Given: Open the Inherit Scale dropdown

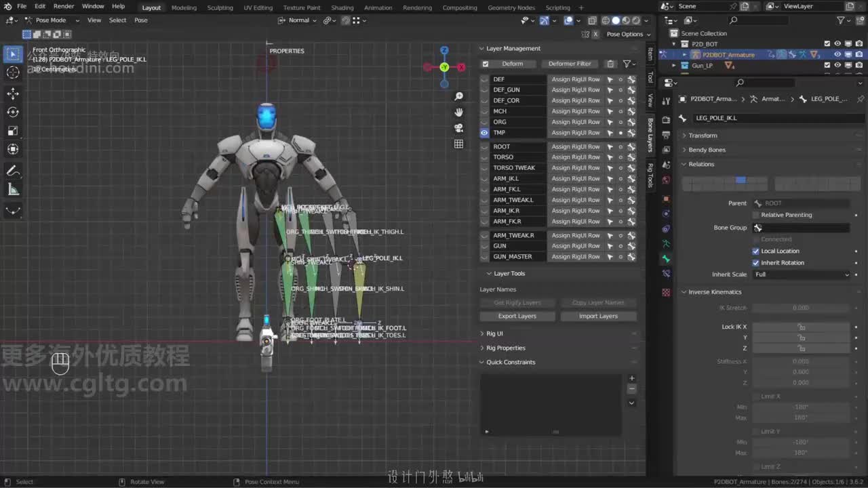Looking at the screenshot, I should click(x=801, y=274).
